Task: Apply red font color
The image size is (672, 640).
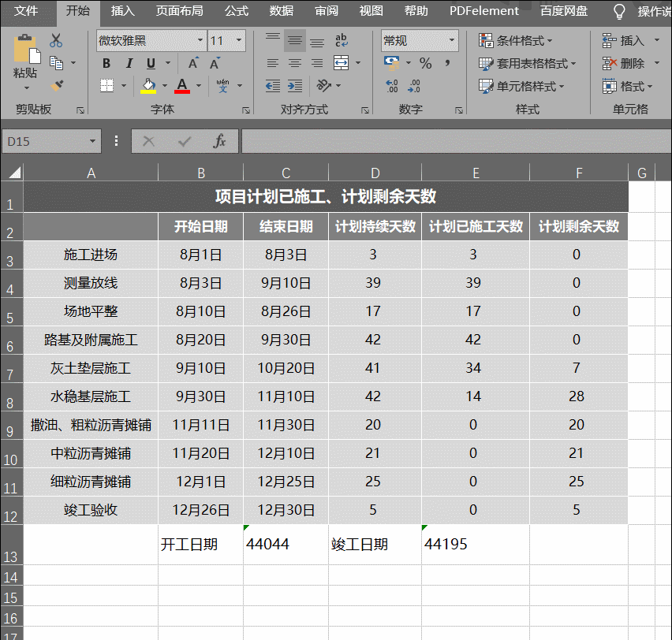Action: [x=182, y=86]
